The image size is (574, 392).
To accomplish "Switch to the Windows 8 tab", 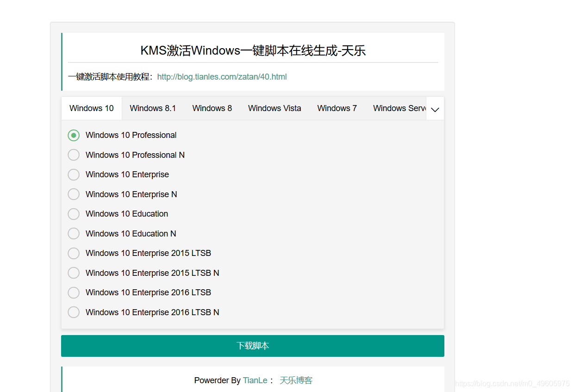I will point(212,108).
